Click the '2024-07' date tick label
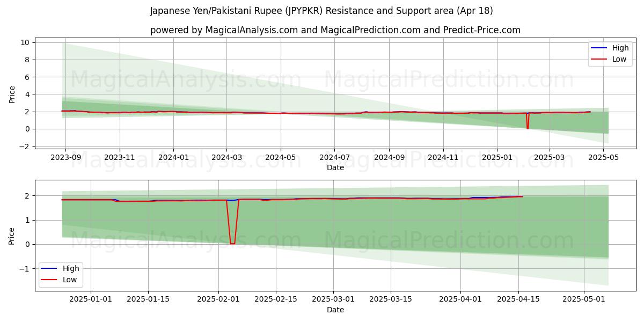This screenshot has width=644, height=322. tap(334, 158)
